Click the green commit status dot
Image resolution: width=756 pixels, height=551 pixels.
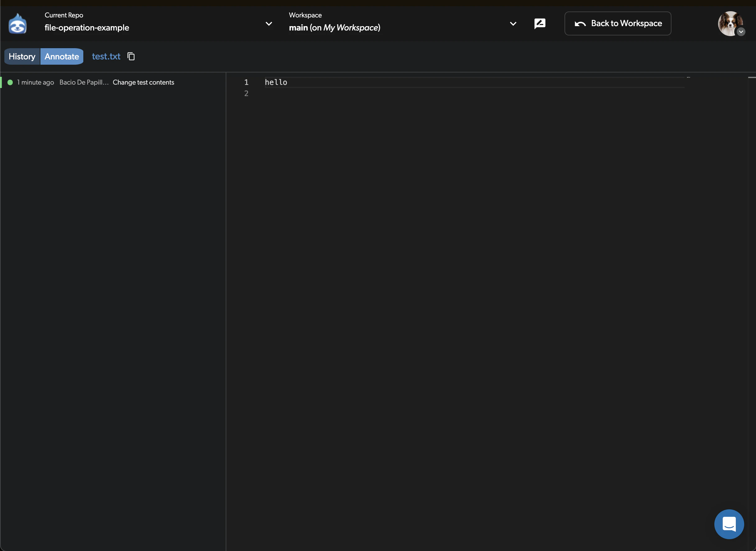(10, 82)
